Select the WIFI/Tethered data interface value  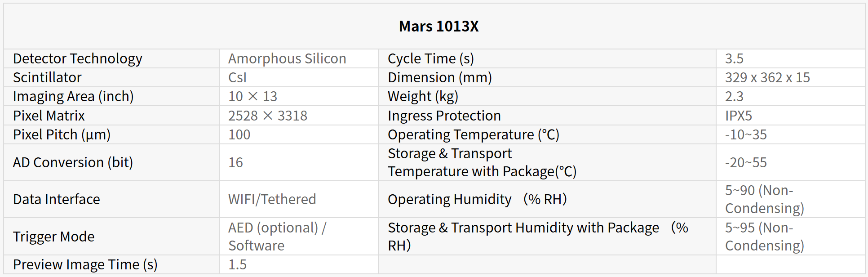(x=272, y=199)
